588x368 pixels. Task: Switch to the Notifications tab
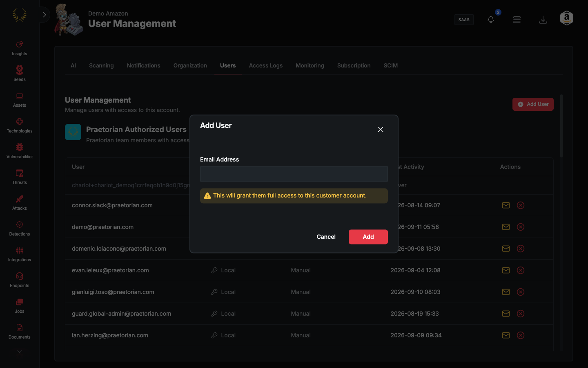[143, 65]
